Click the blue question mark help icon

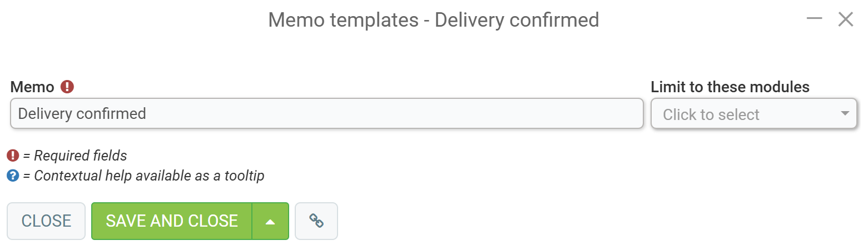[13, 176]
